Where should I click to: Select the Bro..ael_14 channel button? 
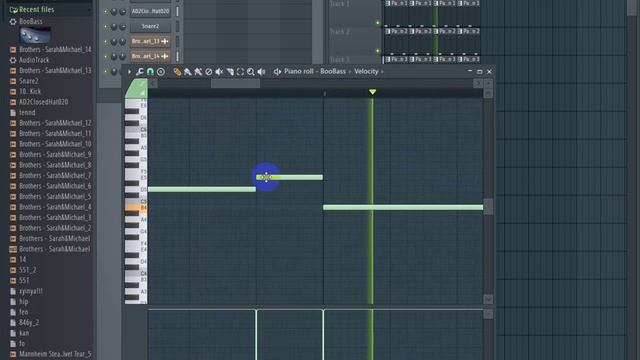tap(150, 56)
